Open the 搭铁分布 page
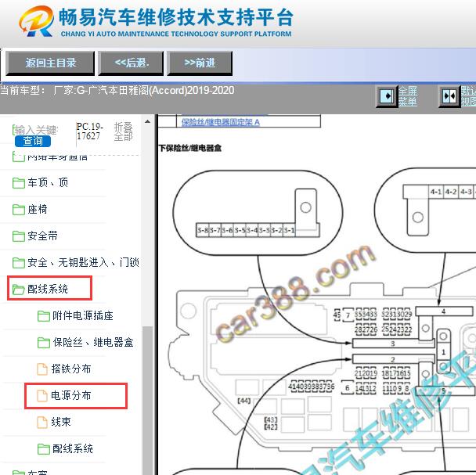Viewport: 476px width, 475px height. [x=71, y=369]
